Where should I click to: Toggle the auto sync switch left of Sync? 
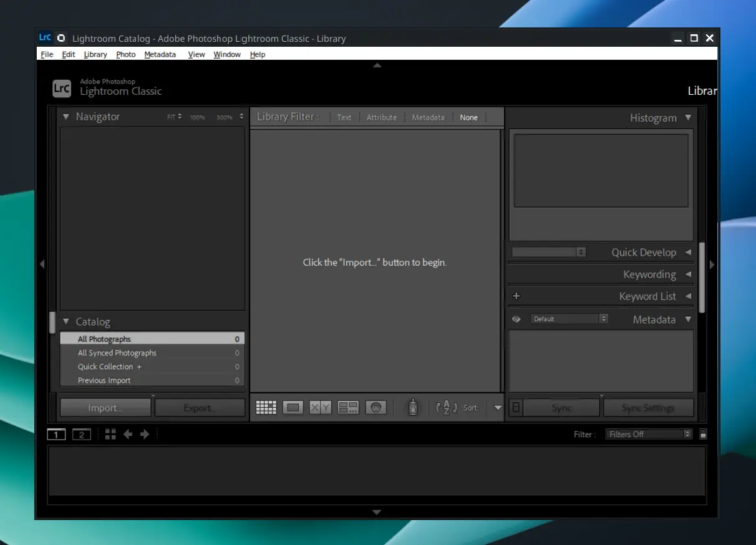tap(515, 408)
